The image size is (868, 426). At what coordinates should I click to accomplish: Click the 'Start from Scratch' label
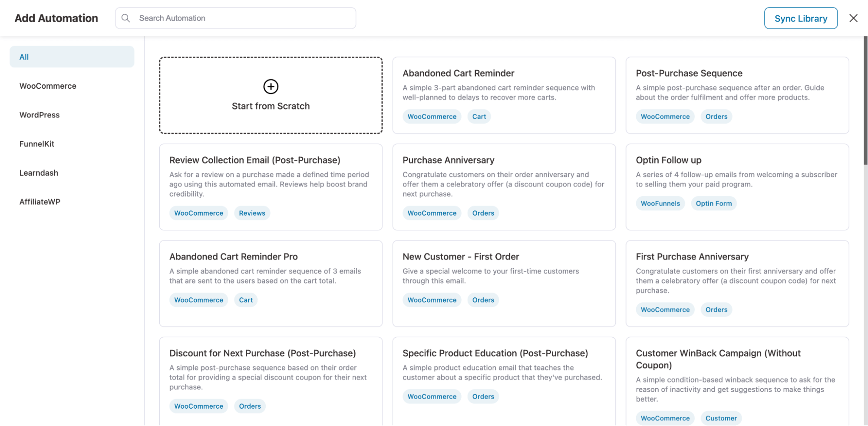click(271, 106)
